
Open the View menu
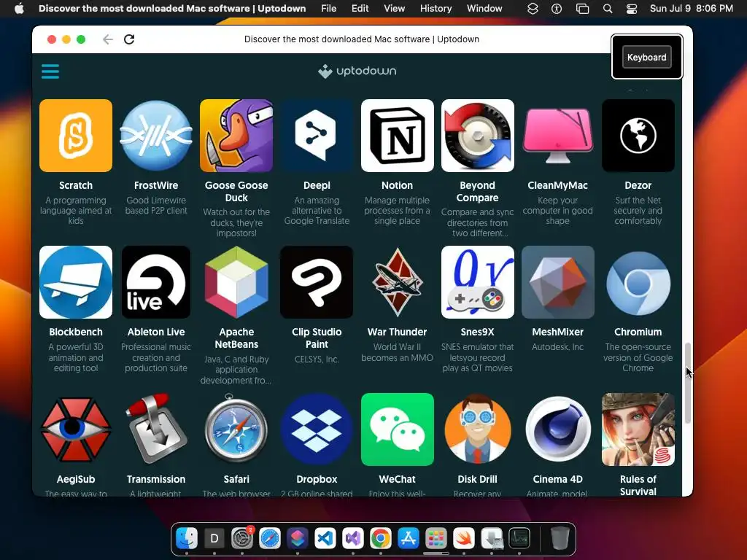pos(395,9)
